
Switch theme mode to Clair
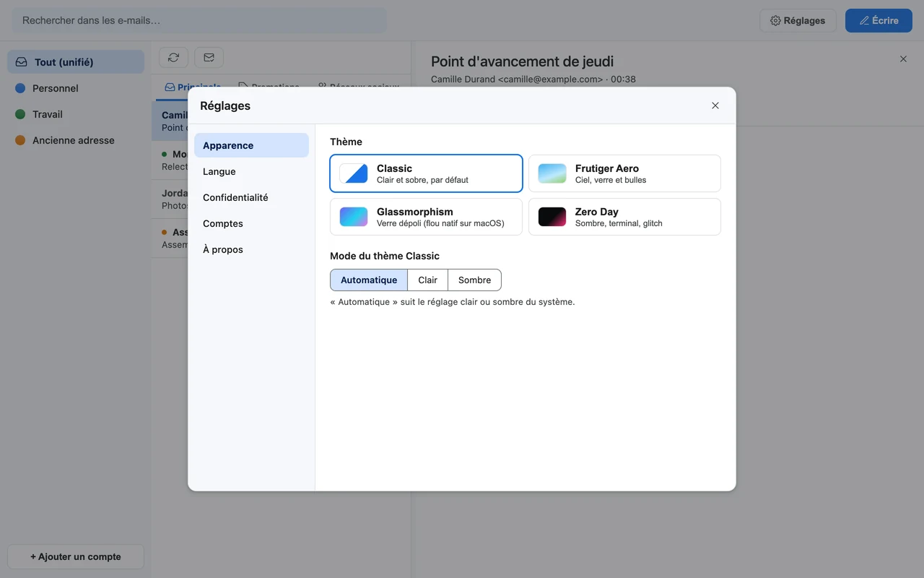428,280
